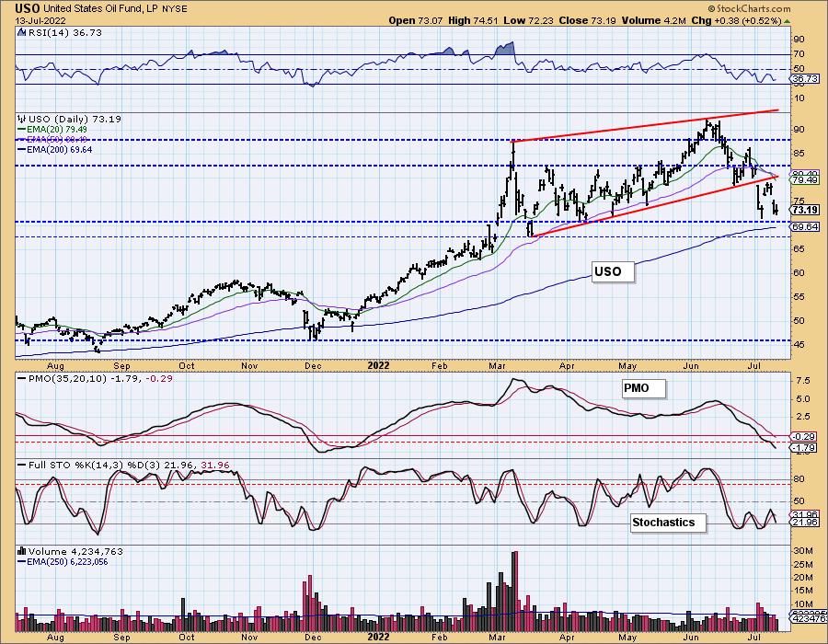Click the 7.5 label on PMO axis
This screenshot has height=644, width=828.
tap(803, 381)
